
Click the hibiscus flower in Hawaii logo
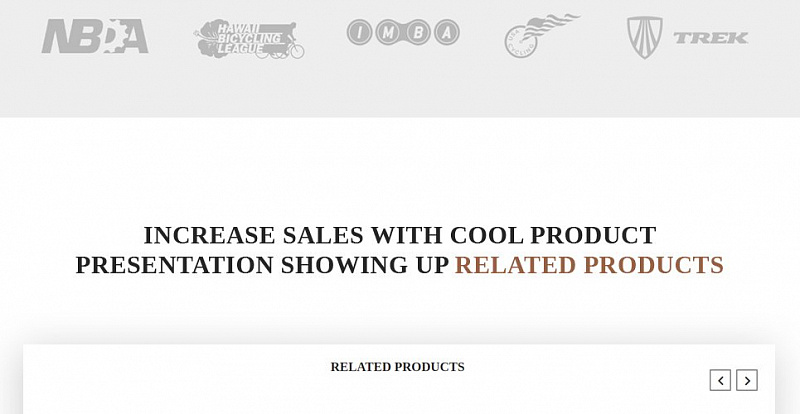[210, 39]
